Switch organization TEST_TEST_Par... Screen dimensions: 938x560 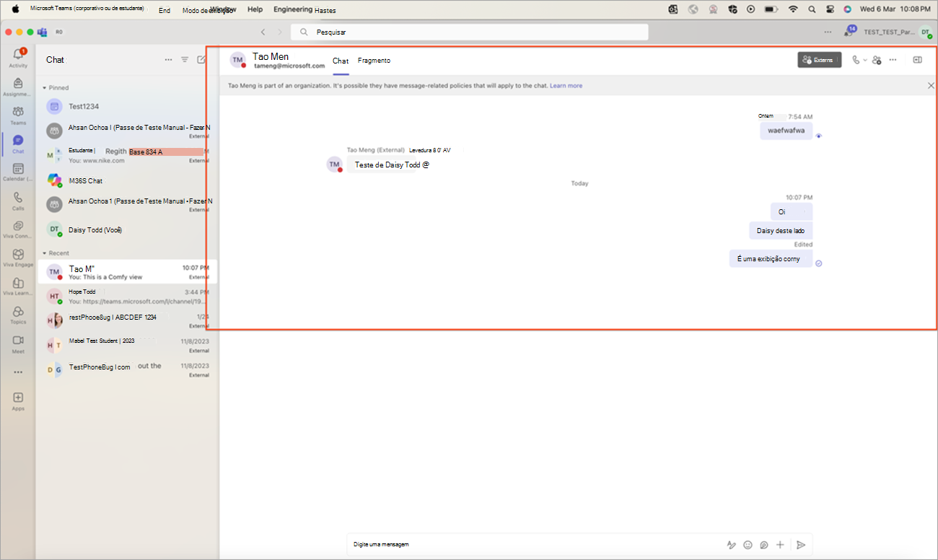tap(888, 32)
